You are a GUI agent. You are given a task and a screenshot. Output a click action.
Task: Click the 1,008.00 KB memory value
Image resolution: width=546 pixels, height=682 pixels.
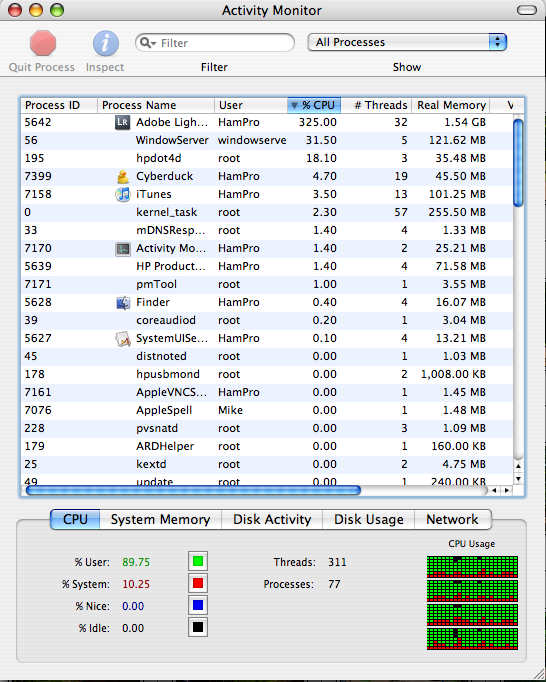[453, 374]
